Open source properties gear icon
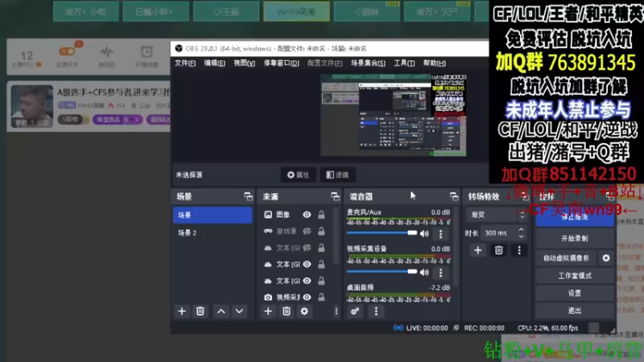Viewport: 644px width, 362px height. coord(304,311)
